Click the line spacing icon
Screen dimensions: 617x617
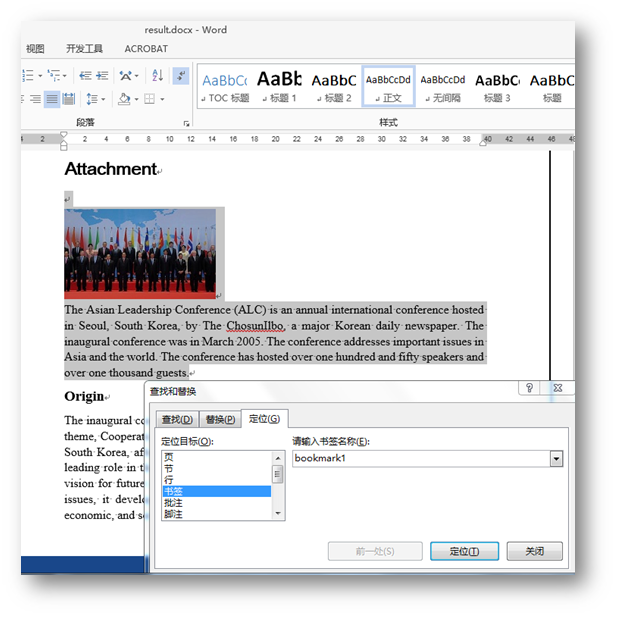tap(92, 99)
